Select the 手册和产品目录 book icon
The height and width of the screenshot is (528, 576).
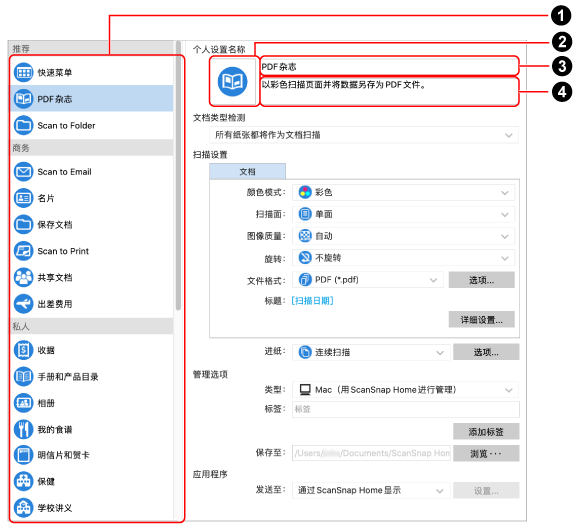tap(24, 377)
